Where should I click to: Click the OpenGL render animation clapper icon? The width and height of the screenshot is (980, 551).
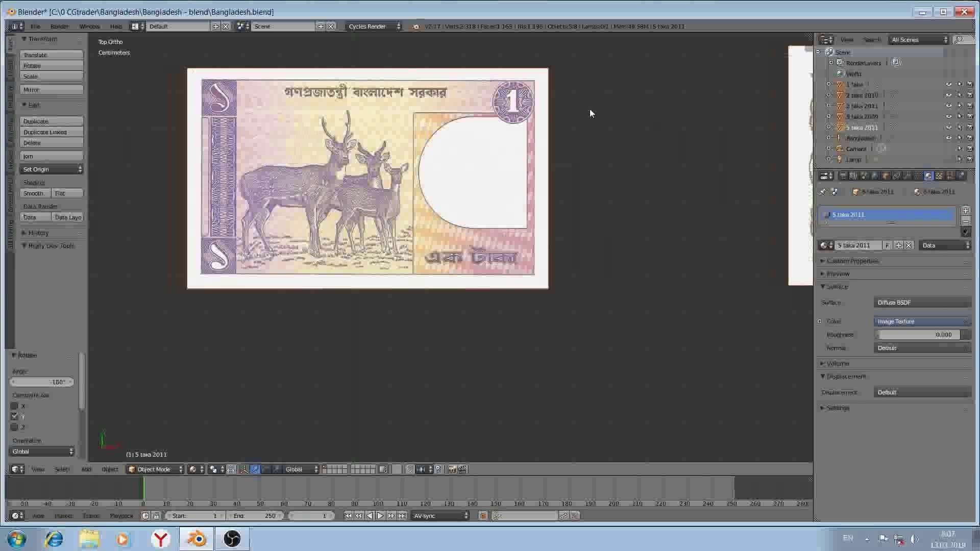pyautogui.click(x=462, y=469)
